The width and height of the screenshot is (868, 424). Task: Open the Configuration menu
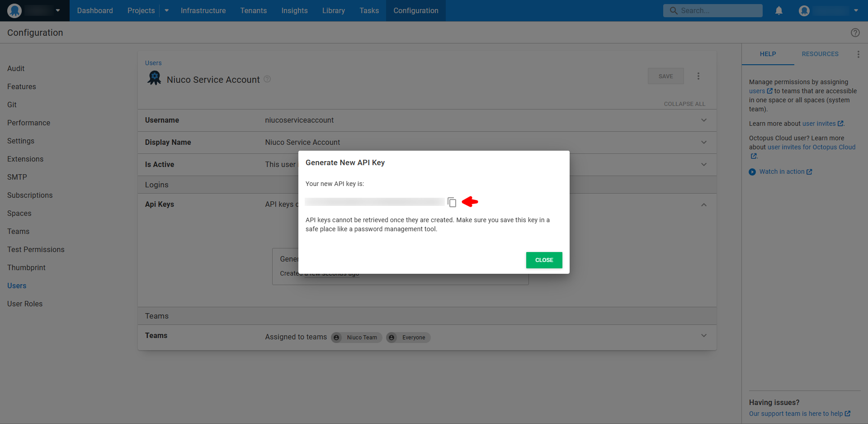coord(416,10)
